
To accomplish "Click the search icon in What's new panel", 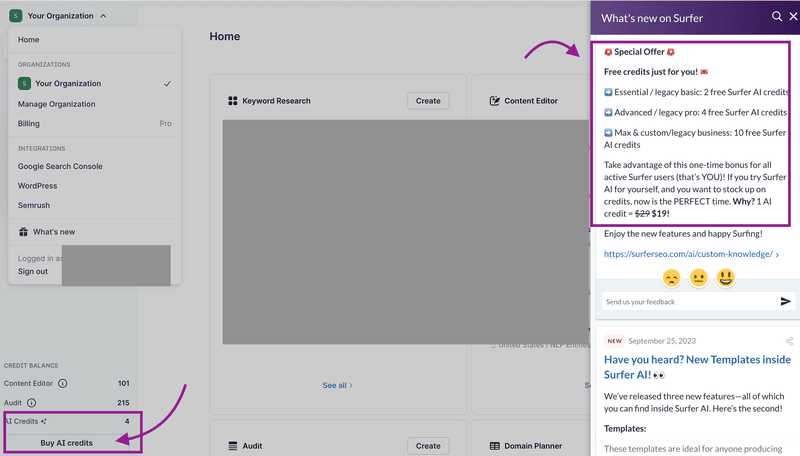I will click(x=777, y=17).
